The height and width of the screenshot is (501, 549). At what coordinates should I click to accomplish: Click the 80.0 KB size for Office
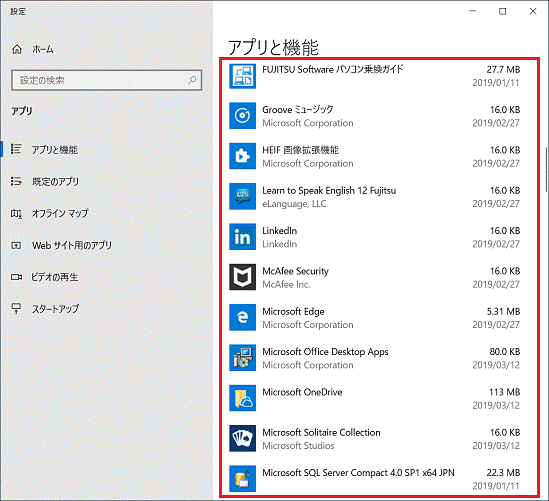tap(505, 352)
